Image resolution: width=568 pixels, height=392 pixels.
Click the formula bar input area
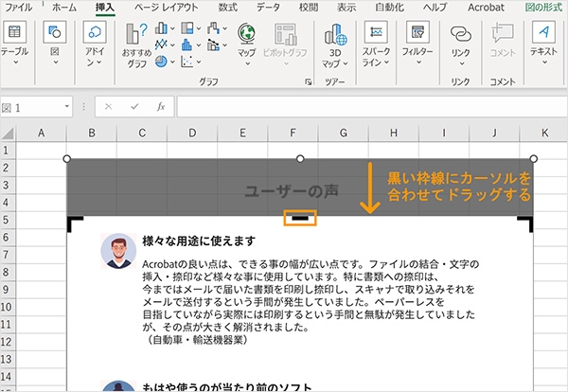click(372, 106)
